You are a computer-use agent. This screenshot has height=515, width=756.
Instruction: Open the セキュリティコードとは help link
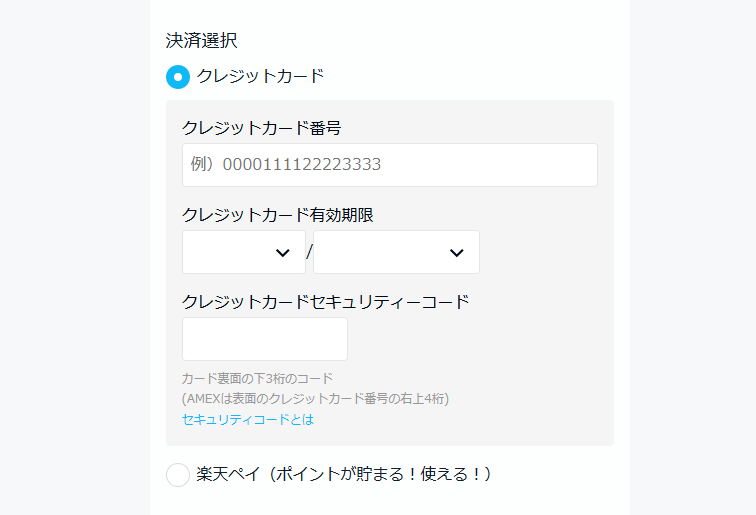248,420
